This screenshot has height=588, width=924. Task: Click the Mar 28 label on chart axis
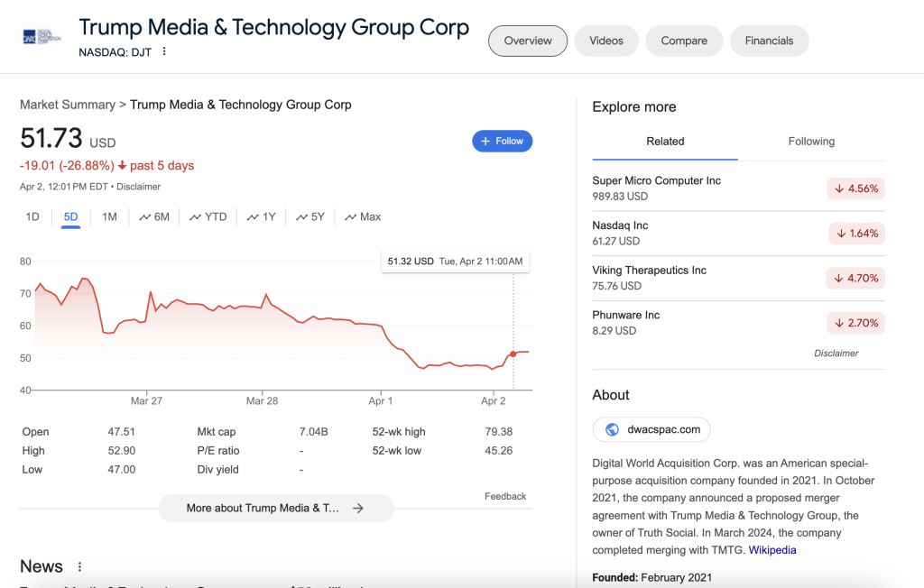[263, 401]
